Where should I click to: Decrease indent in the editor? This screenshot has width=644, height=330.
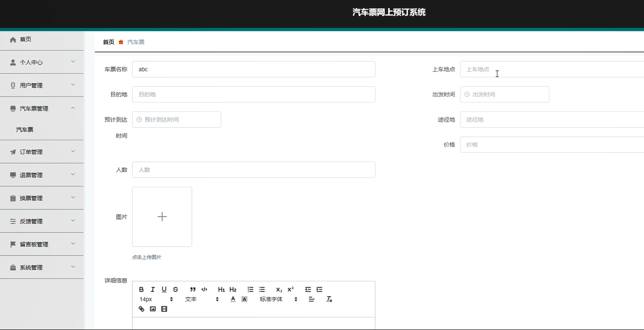pos(308,289)
